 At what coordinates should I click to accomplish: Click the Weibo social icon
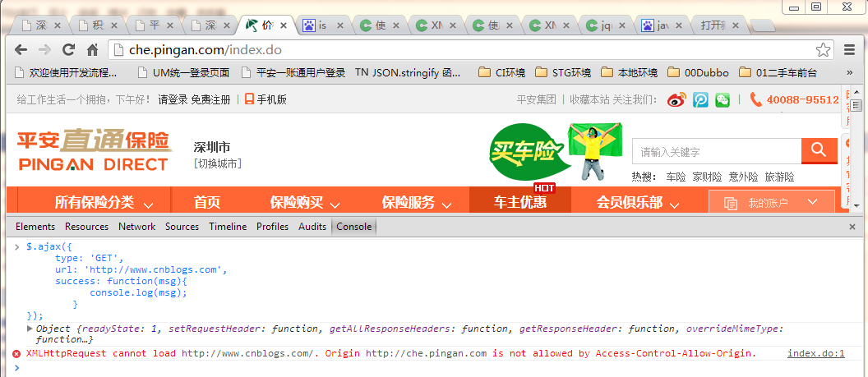pyautogui.click(x=676, y=99)
